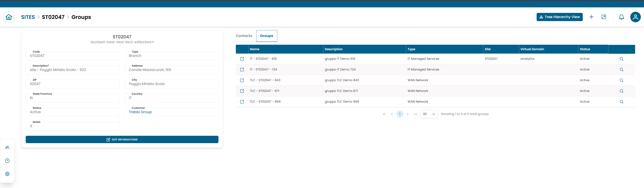Screen dimensions: 644x188
Task: Open the Trebbi Group customer link
Action: 140,112
